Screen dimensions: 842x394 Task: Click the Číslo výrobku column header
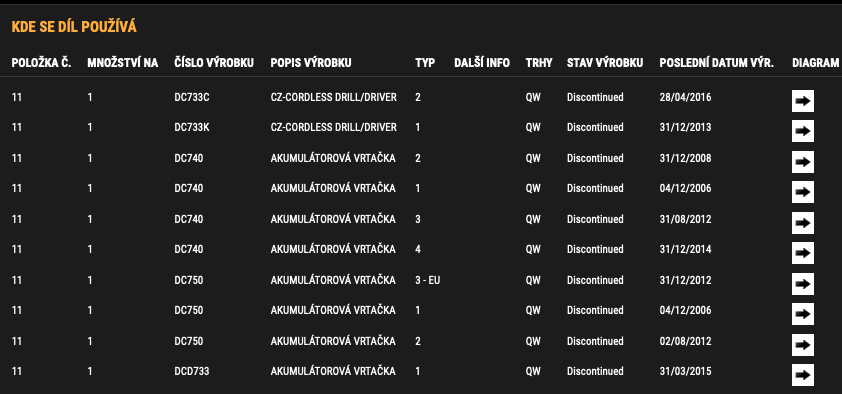point(214,63)
